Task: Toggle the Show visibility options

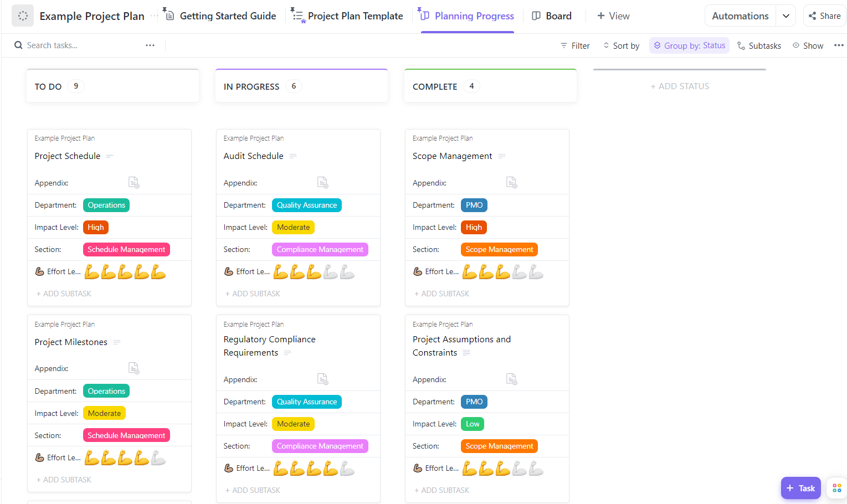Action: click(x=808, y=45)
